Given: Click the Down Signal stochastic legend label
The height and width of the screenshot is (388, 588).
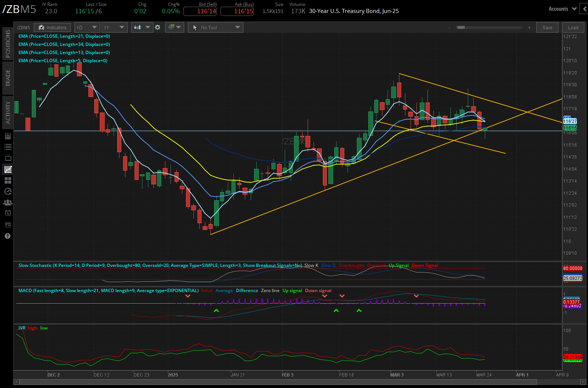Looking at the screenshot, I should tap(425, 265).
